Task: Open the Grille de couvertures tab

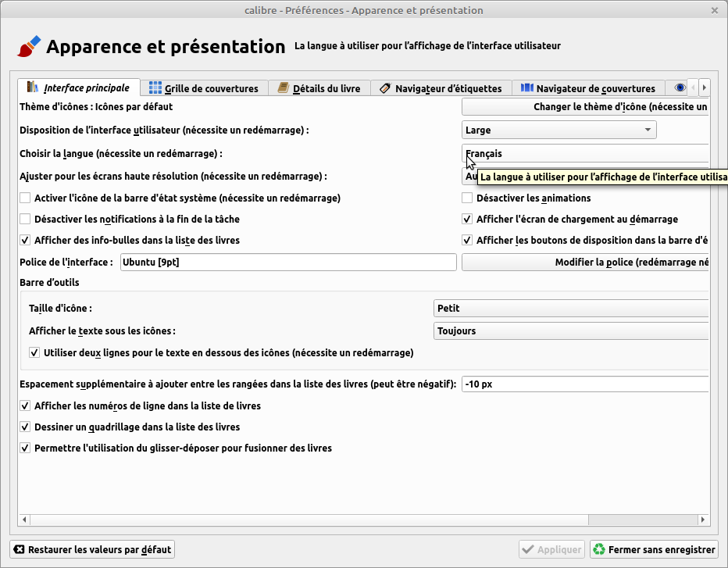Action: pyautogui.click(x=205, y=88)
